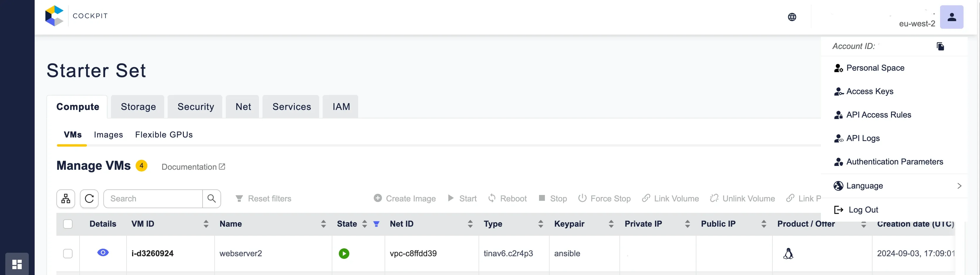Select the webserver2 row checkbox

68,253
